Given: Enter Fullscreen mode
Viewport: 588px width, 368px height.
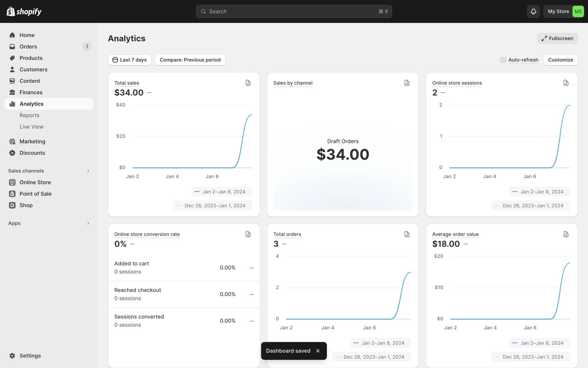Looking at the screenshot, I should pos(557,38).
